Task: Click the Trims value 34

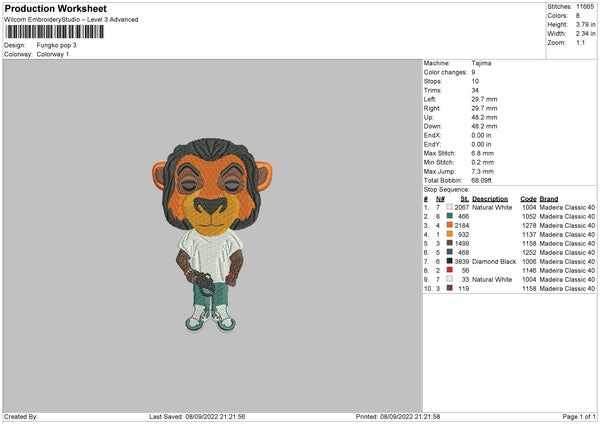Action: [475, 90]
